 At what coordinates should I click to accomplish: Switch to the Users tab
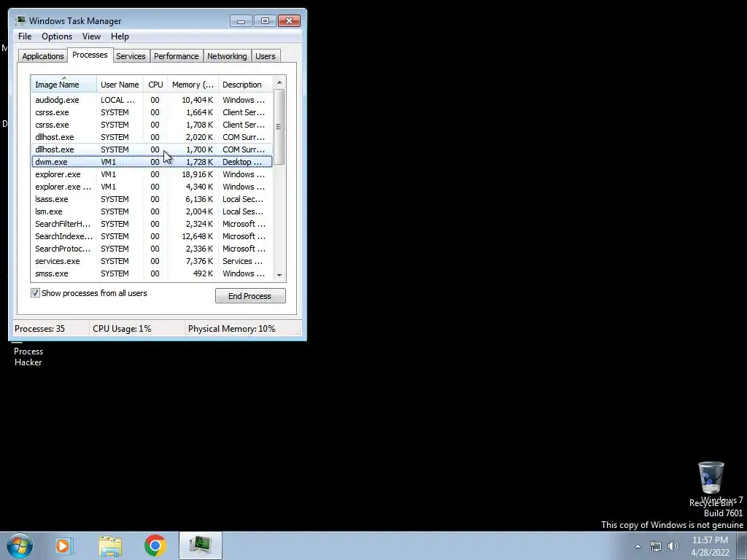pos(266,56)
